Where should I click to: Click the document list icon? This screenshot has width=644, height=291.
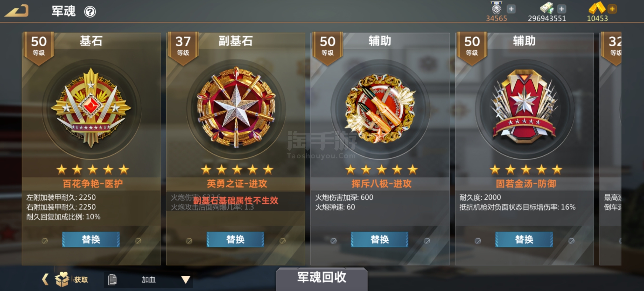112,280
